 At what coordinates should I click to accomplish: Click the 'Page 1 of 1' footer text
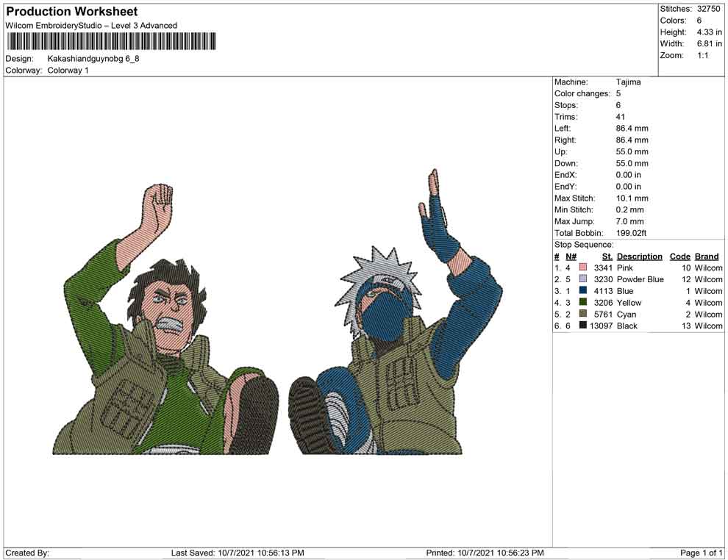point(701,553)
